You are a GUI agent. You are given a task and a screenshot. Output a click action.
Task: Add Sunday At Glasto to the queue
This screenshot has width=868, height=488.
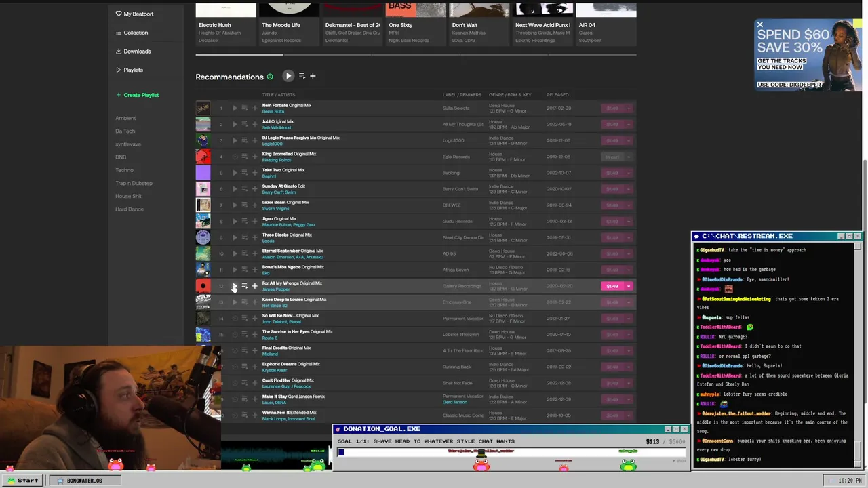(x=245, y=189)
